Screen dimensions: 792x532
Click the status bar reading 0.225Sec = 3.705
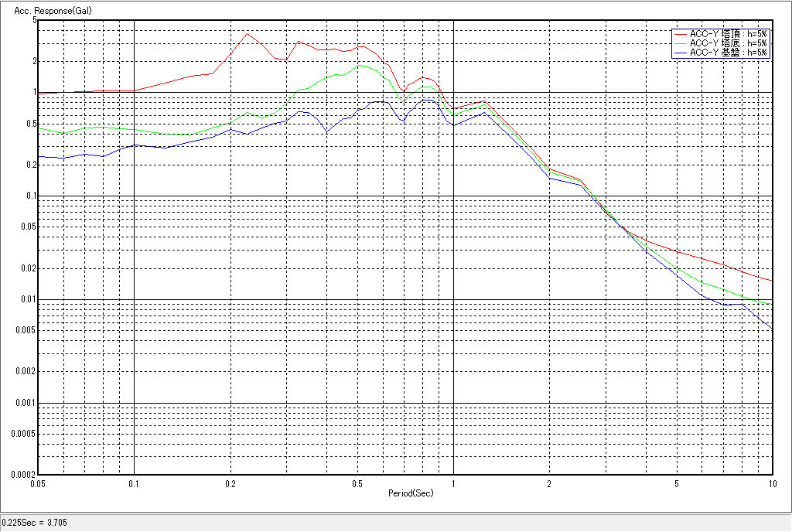point(36,523)
